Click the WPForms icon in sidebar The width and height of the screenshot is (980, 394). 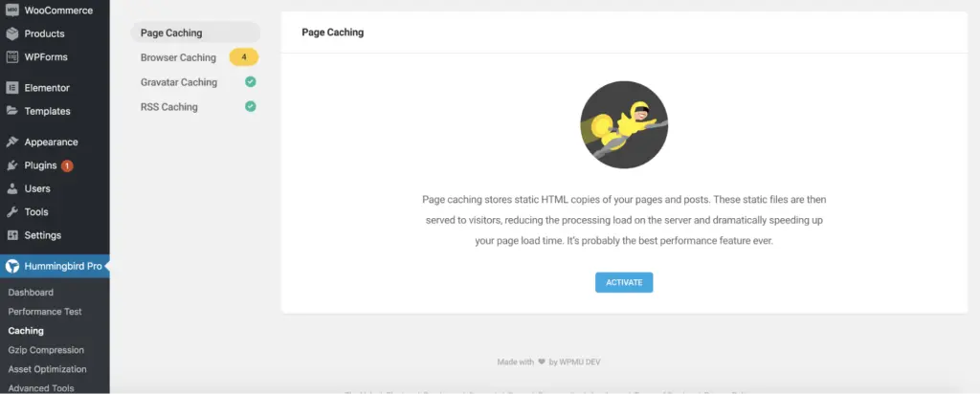coord(11,56)
